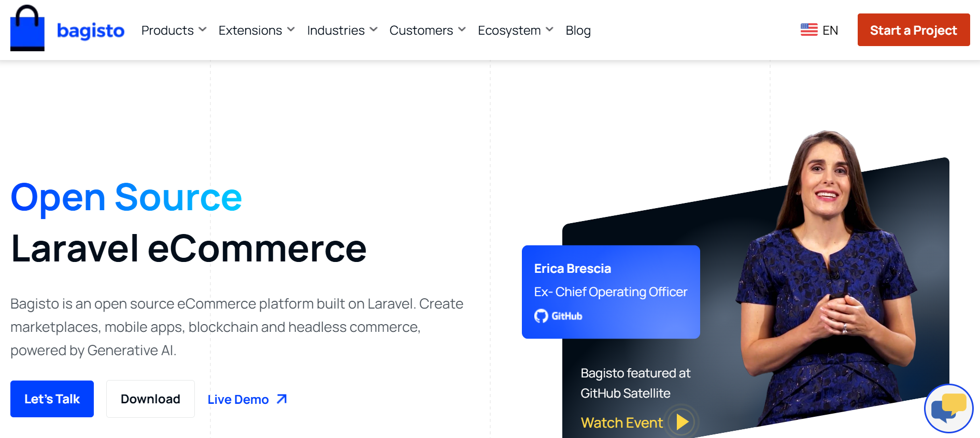This screenshot has width=980, height=438.
Task: Click the Laravel eCommerce heading text
Action: point(189,249)
